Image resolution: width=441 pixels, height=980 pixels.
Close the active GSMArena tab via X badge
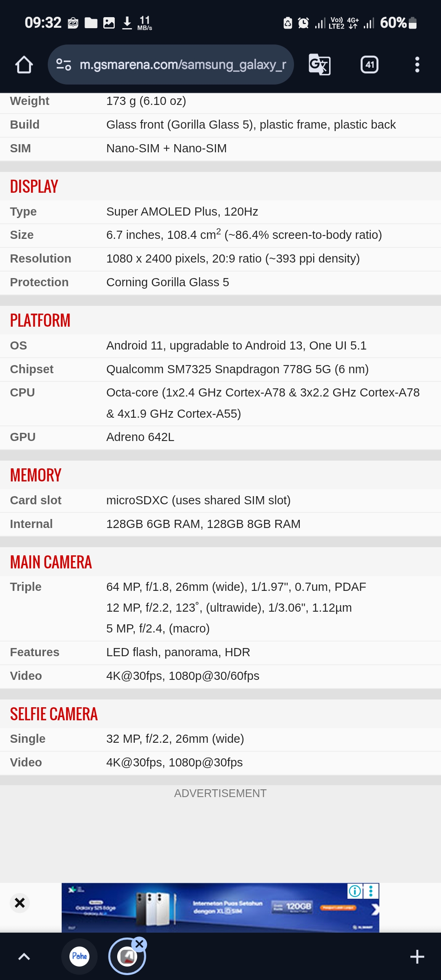pos(139,944)
